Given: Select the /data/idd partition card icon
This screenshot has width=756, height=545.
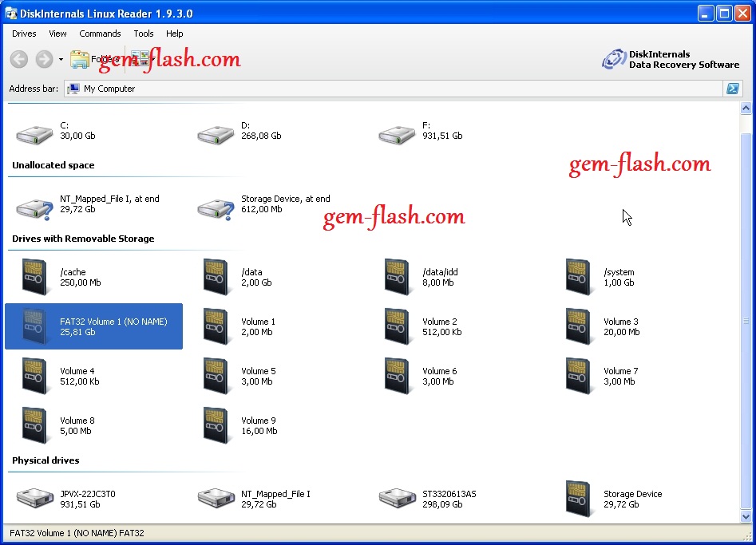Looking at the screenshot, I should 397,277.
